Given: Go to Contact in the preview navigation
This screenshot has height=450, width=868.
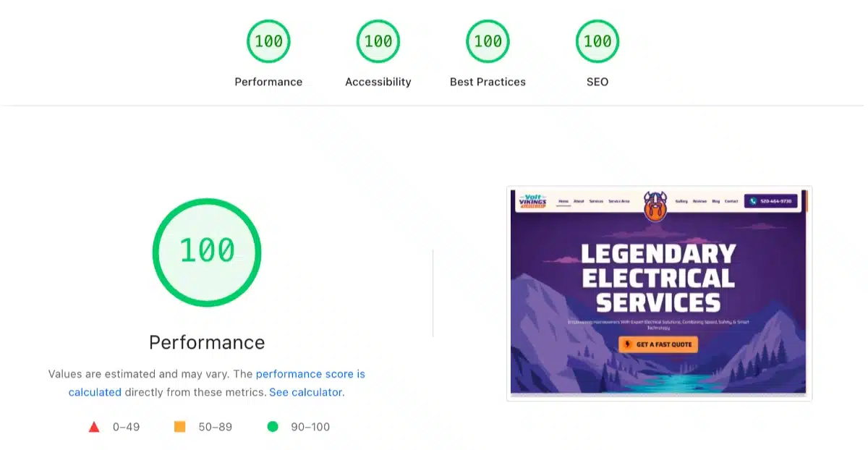Looking at the screenshot, I should tap(731, 201).
